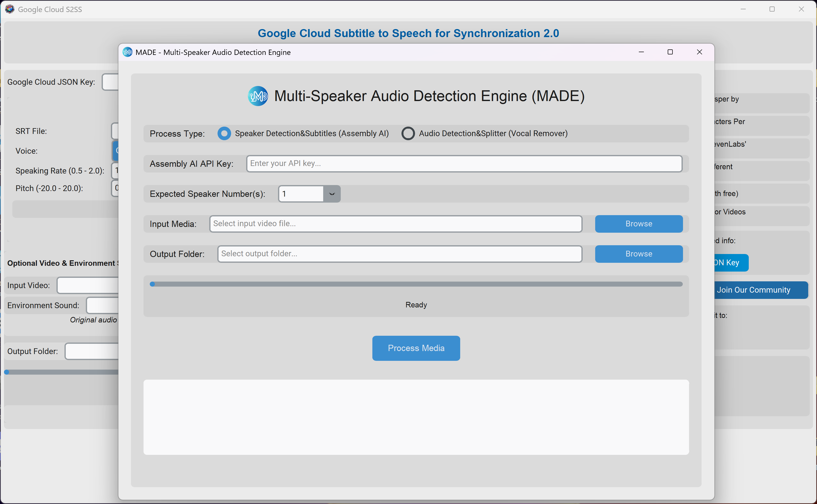
Task: Select Speaker Detection&Subtitles (Assembly AI) option
Action: click(x=224, y=133)
